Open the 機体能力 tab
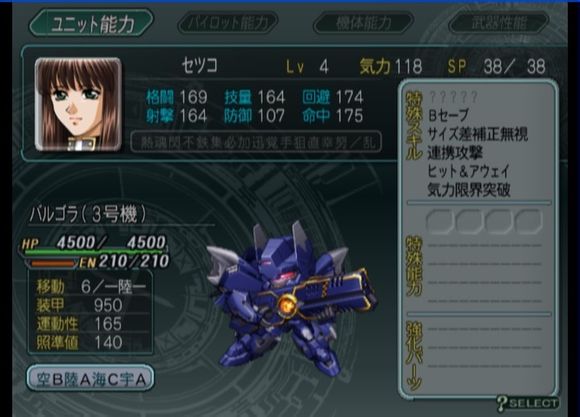The height and width of the screenshot is (417, 580). pos(363,23)
